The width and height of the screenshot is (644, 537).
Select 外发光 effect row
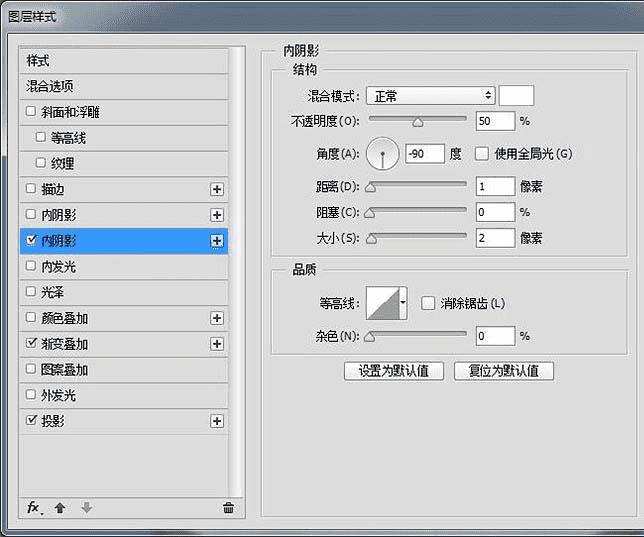pyautogui.click(x=123, y=396)
